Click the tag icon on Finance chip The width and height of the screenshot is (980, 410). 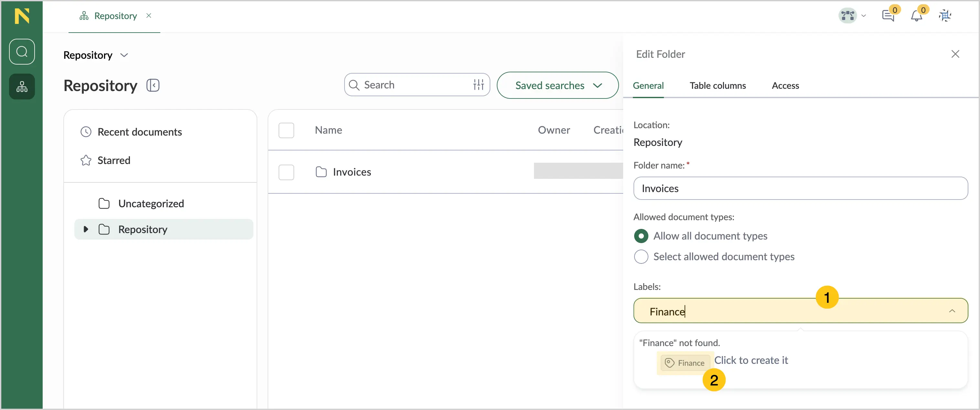click(669, 363)
